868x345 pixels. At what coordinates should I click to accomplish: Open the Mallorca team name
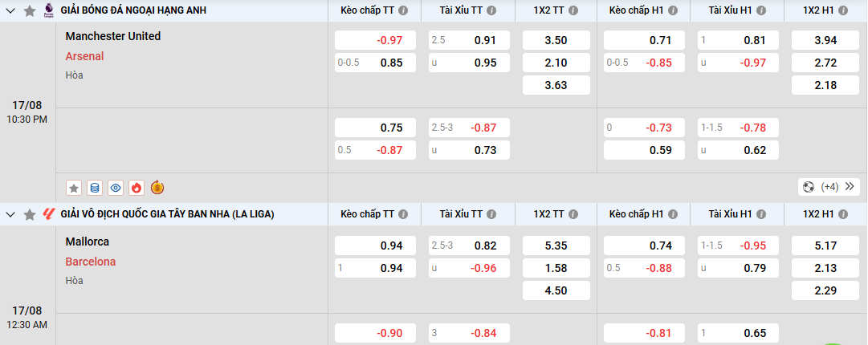[88, 241]
